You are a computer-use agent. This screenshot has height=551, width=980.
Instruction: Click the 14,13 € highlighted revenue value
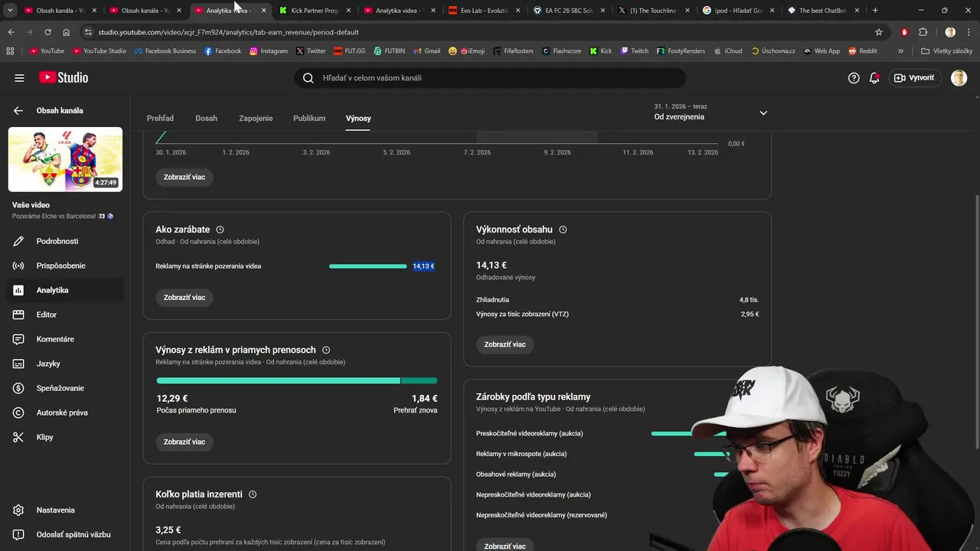[423, 266]
